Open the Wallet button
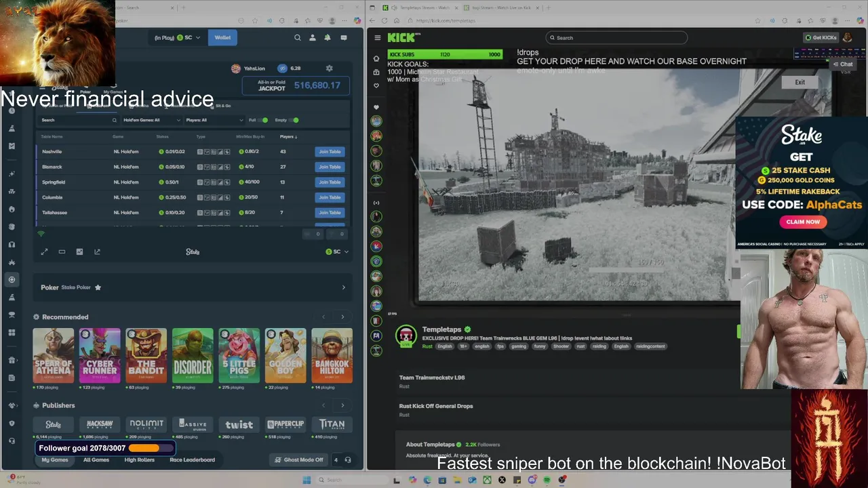 point(222,38)
